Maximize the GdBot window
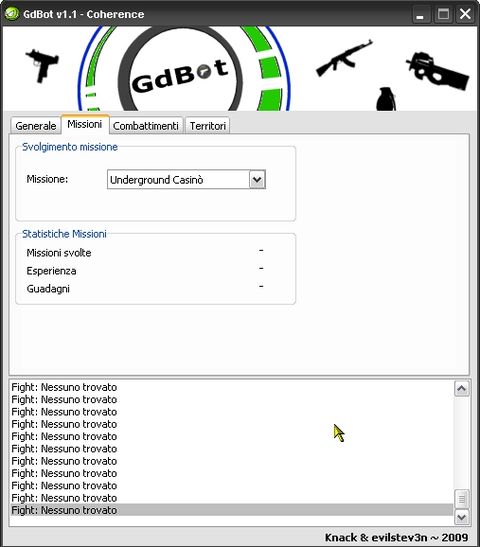Screen dimensions: 480x547 [x=443, y=14]
